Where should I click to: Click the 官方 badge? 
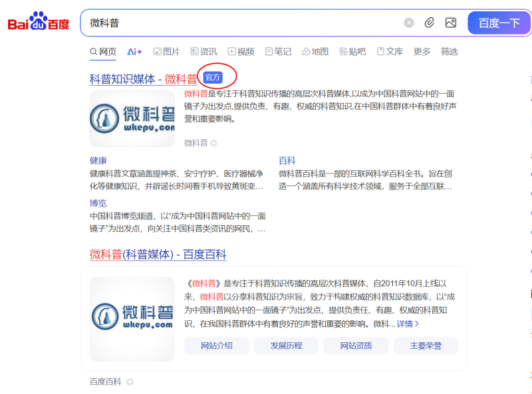coord(213,78)
